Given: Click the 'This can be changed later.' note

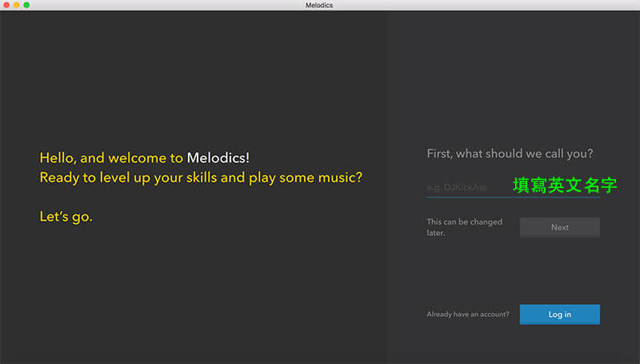Looking at the screenshot, I should [x=465, y=227].
